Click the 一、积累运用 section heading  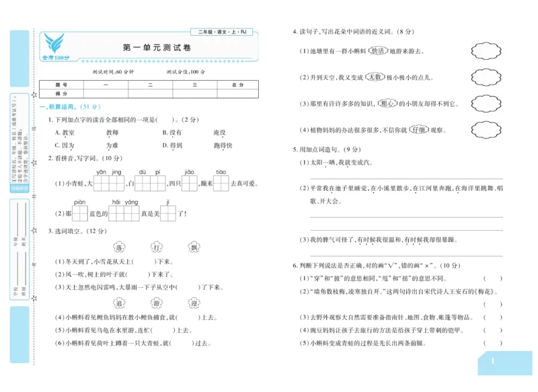coord(55,107)
